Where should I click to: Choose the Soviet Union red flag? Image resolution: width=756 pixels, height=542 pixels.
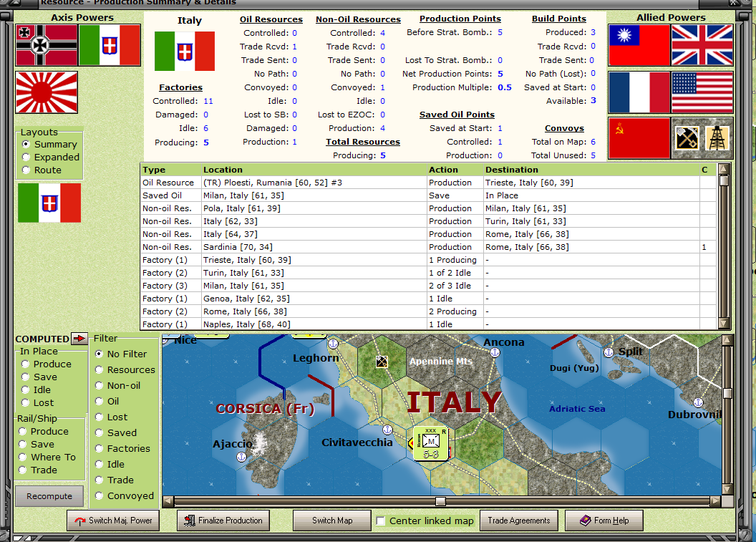639,138
